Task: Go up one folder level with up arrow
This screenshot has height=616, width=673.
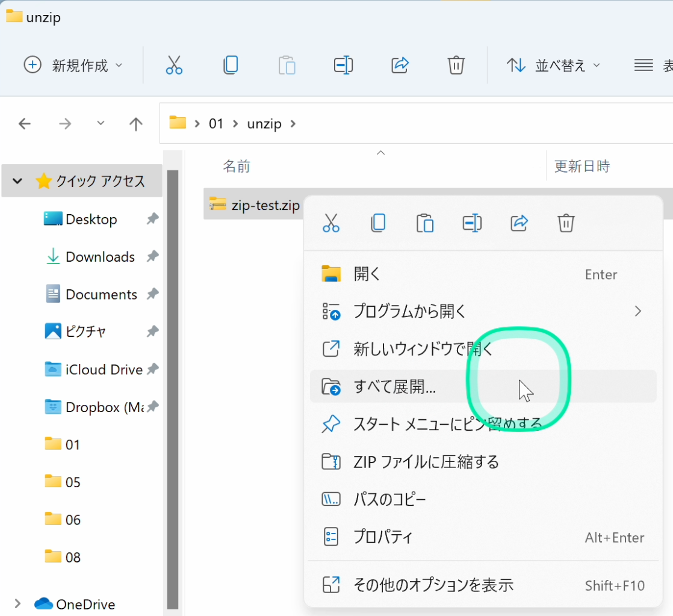Action: pyautogui.click(x=135, y=124)
